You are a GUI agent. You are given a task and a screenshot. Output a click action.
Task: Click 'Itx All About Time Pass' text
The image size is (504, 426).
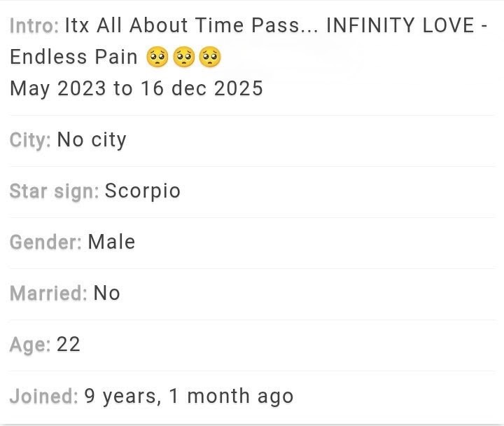pos(182,25)
